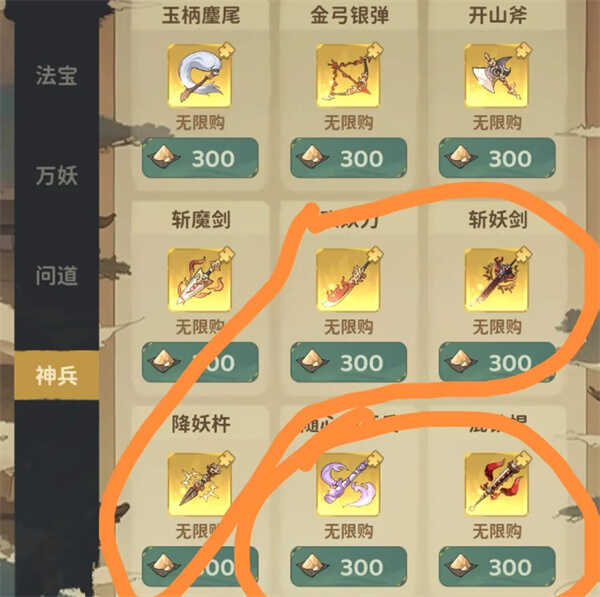Purchase the purple ribbon staff for 300
The height and width of the screenshot is (597, 600).
coord(349,566)
